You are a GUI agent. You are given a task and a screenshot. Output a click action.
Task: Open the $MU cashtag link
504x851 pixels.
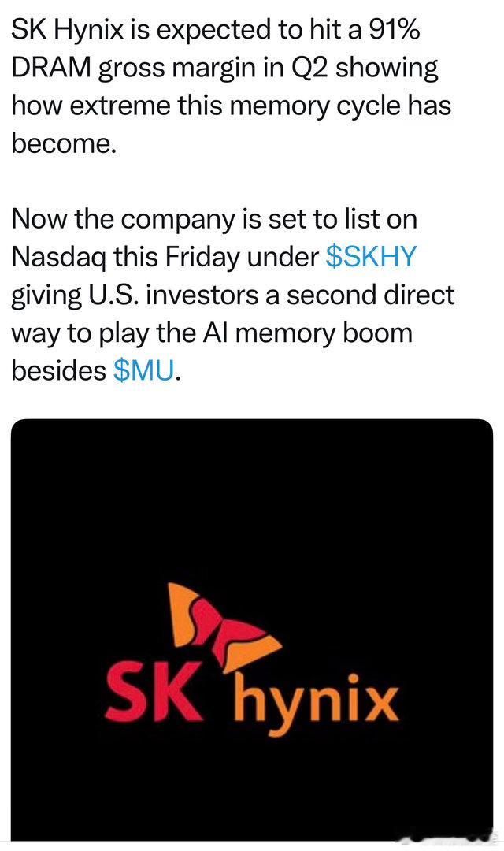145,370
